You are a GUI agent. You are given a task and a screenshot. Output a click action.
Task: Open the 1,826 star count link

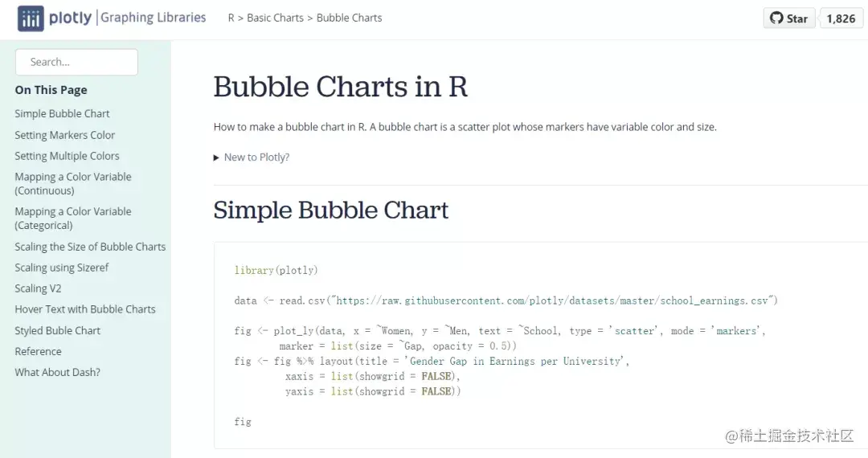(x=841, y=18)
